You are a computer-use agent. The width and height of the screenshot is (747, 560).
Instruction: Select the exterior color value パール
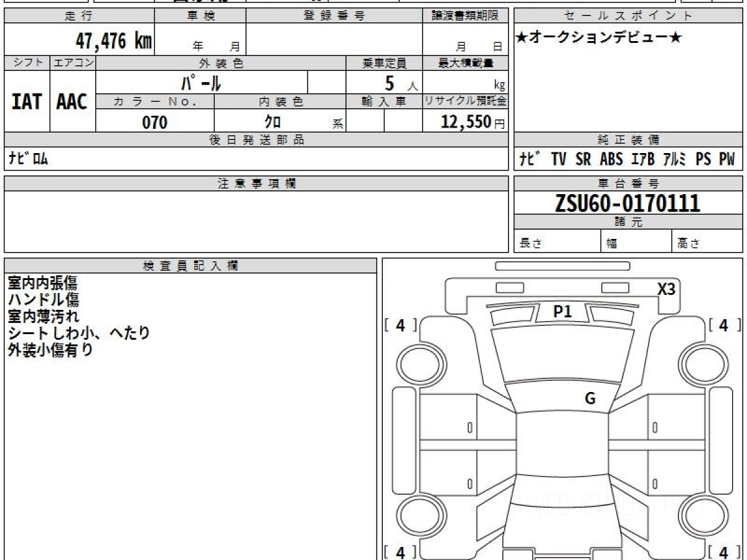click(x=201, y=82)
